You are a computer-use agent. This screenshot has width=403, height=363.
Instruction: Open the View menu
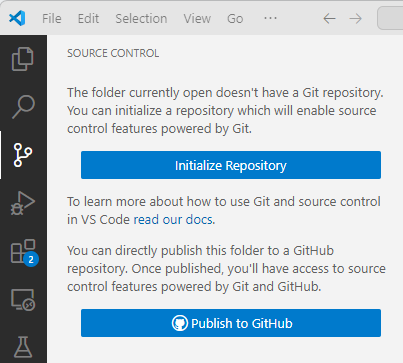point(197,19)
